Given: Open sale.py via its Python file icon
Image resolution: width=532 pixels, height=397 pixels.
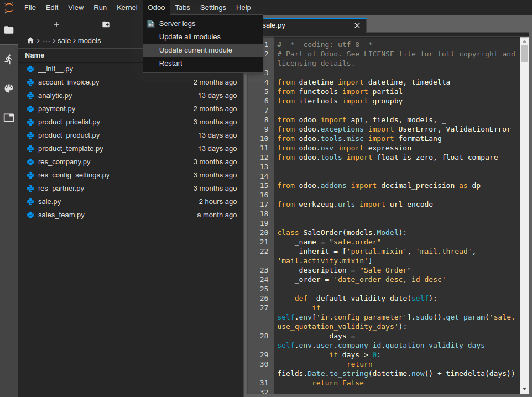Looking at the screenshot, I should 30,202.
